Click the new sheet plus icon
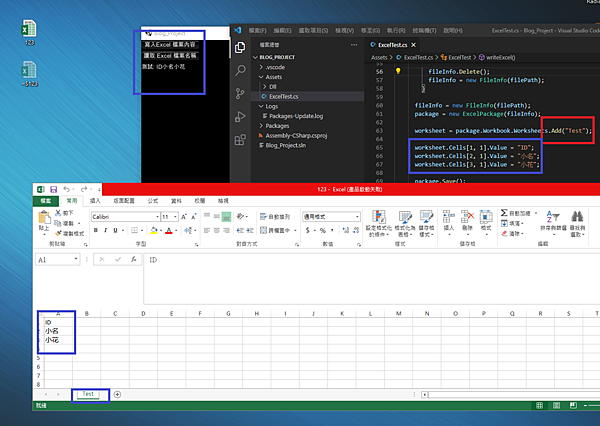 click(117, 394)
